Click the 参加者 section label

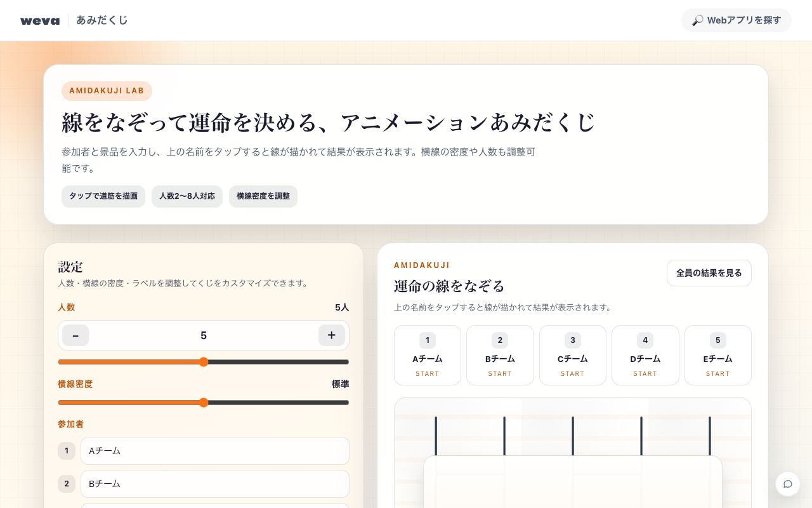tap(71, 424)
